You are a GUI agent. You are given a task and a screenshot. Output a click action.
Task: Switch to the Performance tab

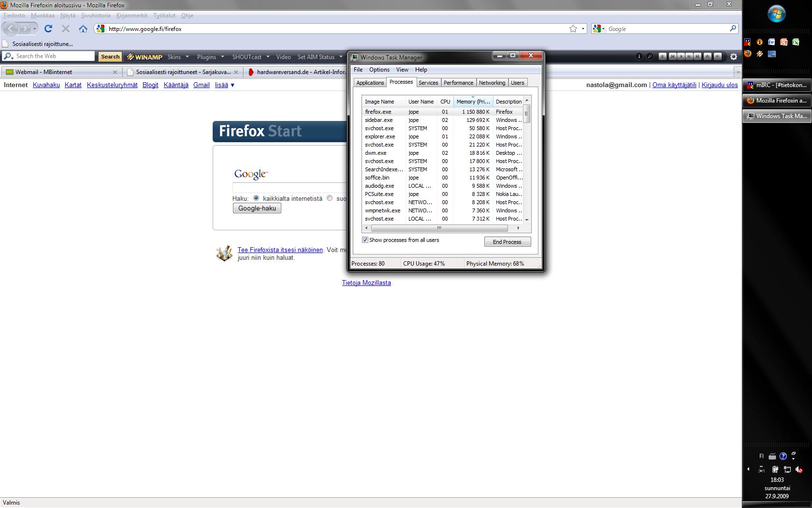point(458,83)
